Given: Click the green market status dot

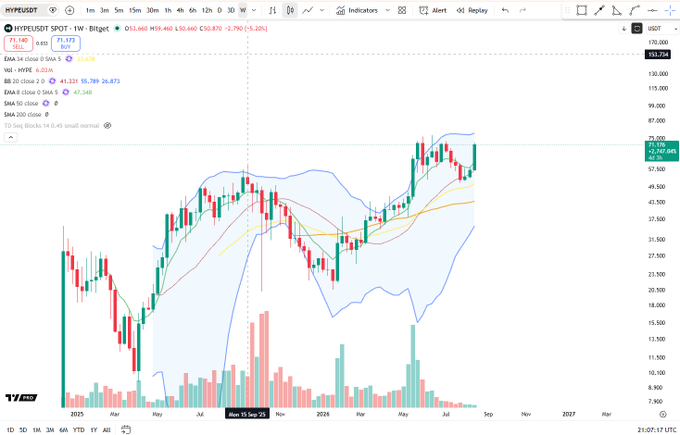Looking at the screenshot, I should (117, 29).
